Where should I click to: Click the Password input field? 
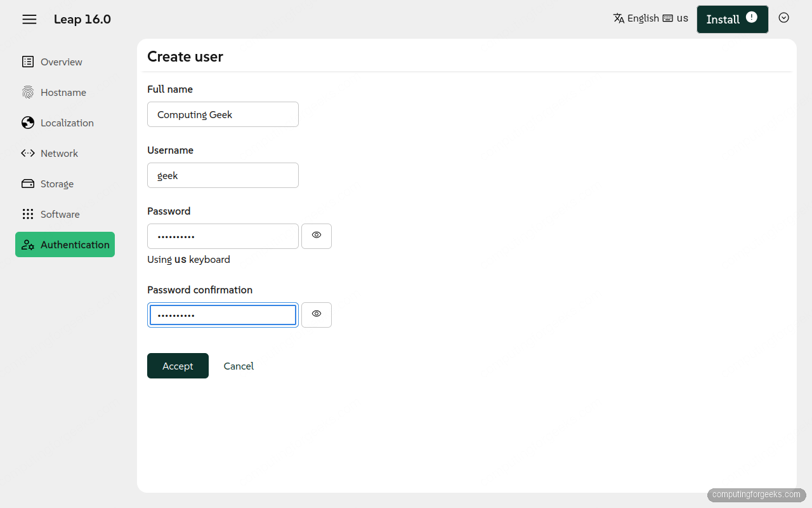(x=223, y=236)
